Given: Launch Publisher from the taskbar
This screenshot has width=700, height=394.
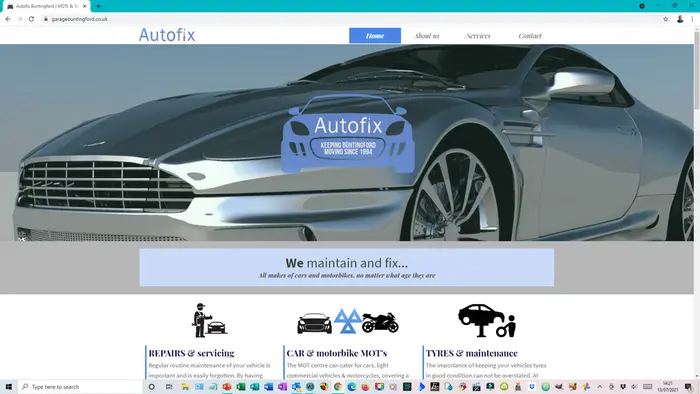Looking at the screenshot, I should click(x=255, y=387).
